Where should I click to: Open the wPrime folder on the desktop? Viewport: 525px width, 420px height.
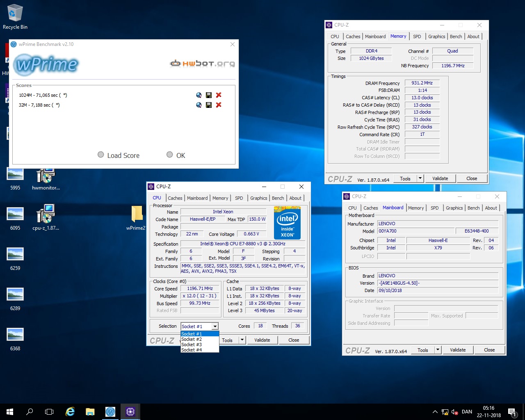137,218
